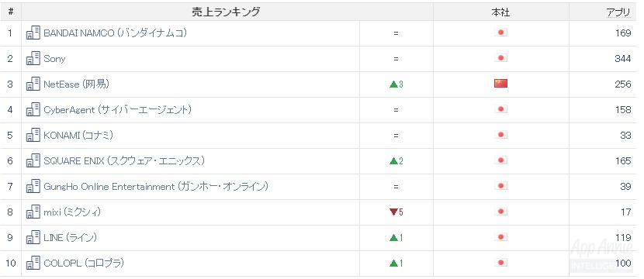644x279 pixels.
Task: Open the LINE company link
Action: click(x=71, y=238)
